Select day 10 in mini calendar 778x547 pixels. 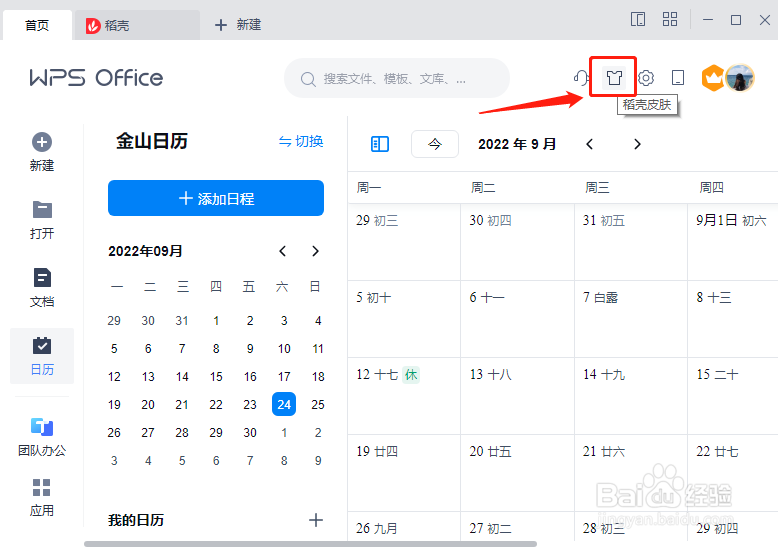point(284,349)
